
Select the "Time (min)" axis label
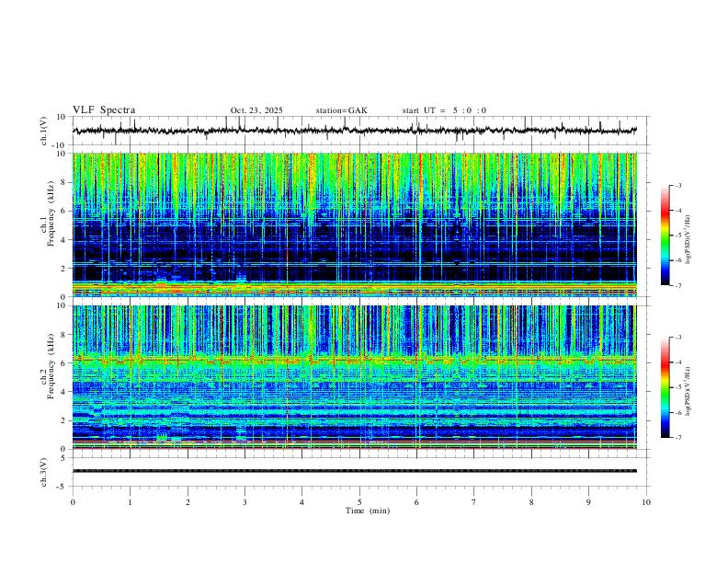point(368,511)
